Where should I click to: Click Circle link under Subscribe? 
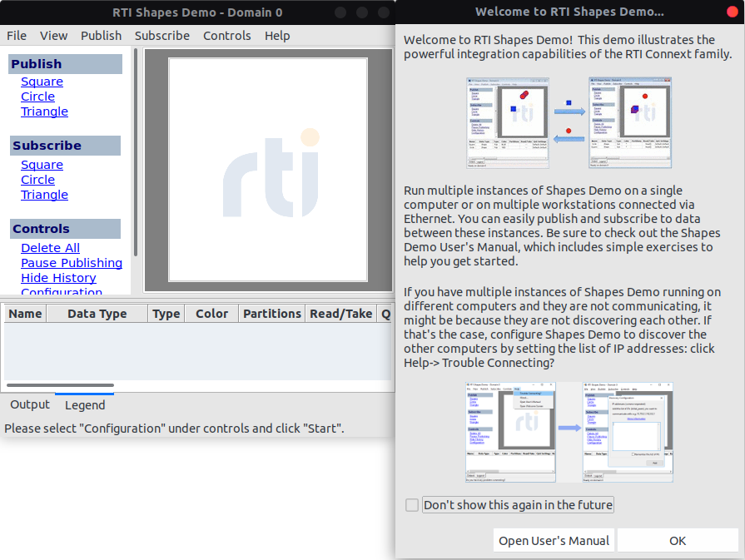37,180
